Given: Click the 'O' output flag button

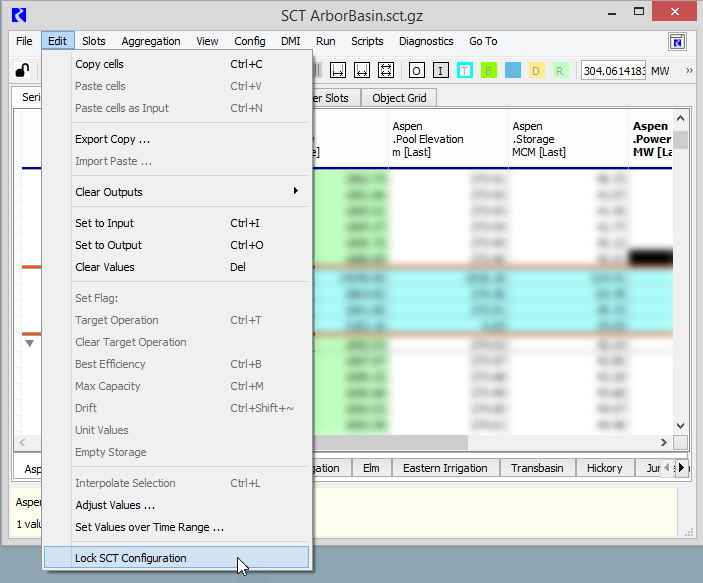Looking at the screenshot, I should [416, 71].
